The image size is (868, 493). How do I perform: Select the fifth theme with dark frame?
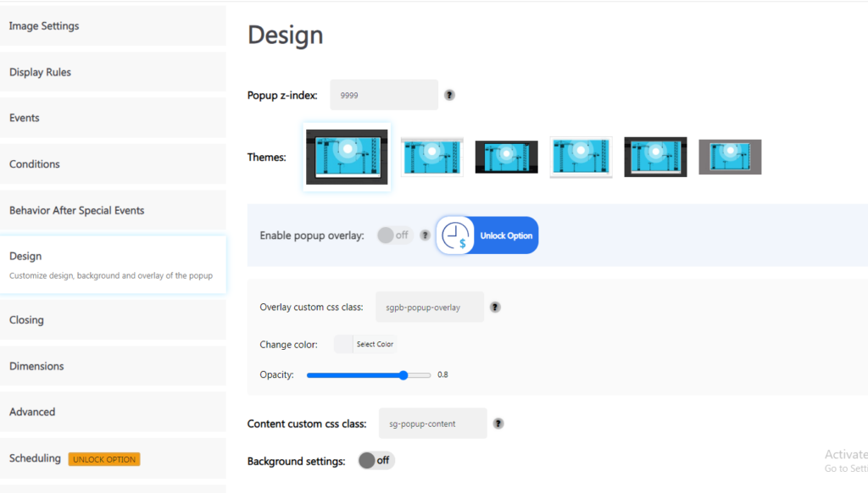point(655,157)
